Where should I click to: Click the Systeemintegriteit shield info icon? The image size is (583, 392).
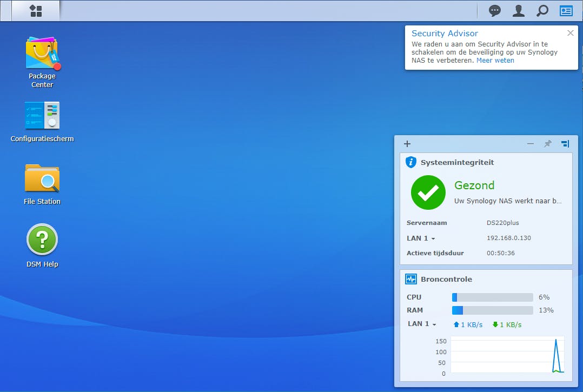click(411, 162)
